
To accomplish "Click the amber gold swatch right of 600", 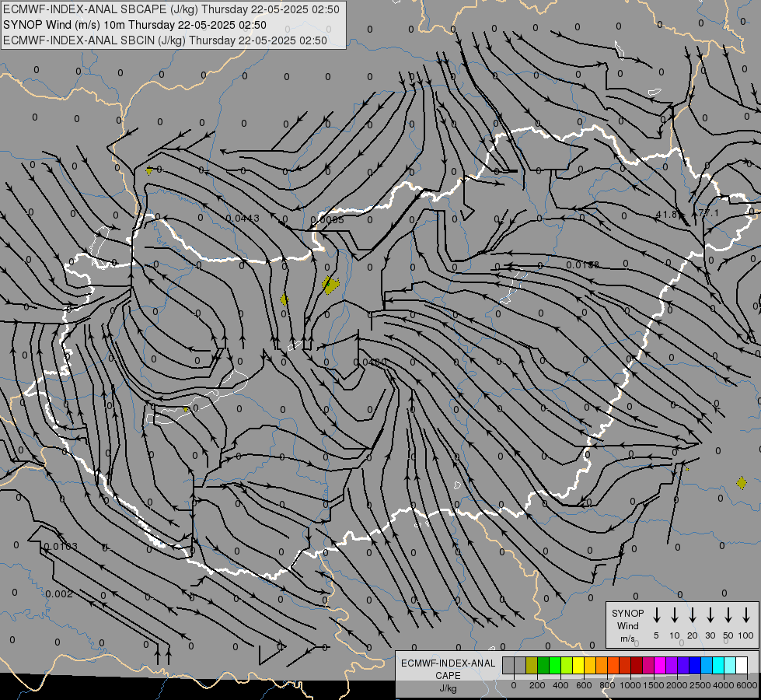I will [590, 666].
